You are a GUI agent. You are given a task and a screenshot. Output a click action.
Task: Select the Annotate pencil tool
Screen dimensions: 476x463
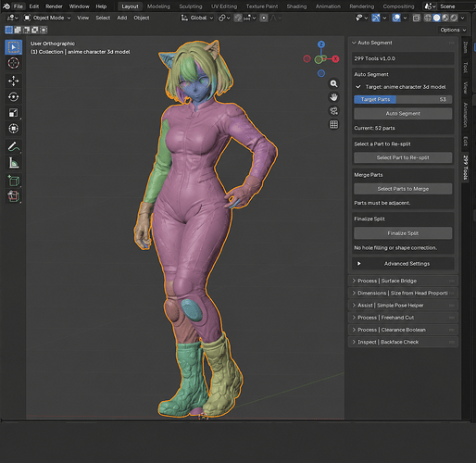(13, 146)
